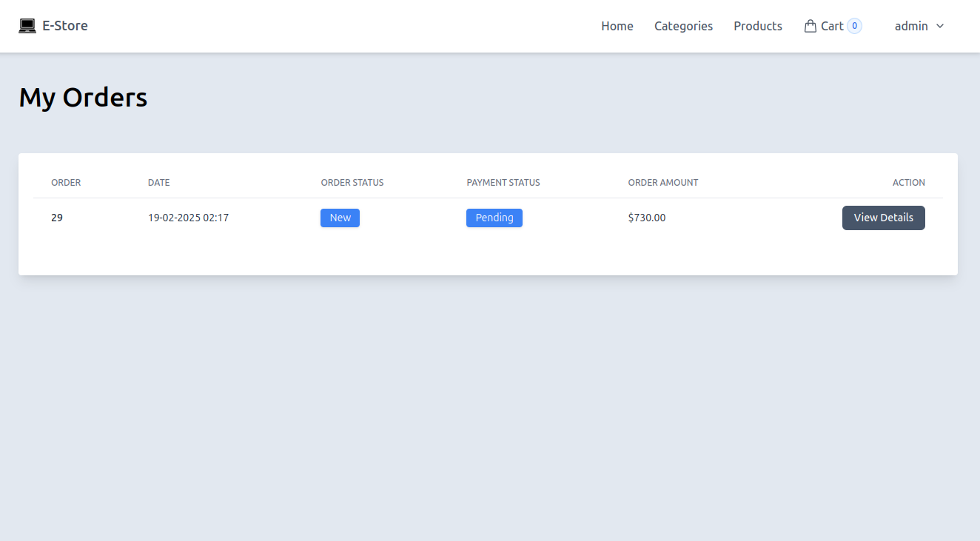The width and height of the screenshot is (980, 541).
Task: Click the shopping bag cart icon
Action: click(x=810, y=26)
